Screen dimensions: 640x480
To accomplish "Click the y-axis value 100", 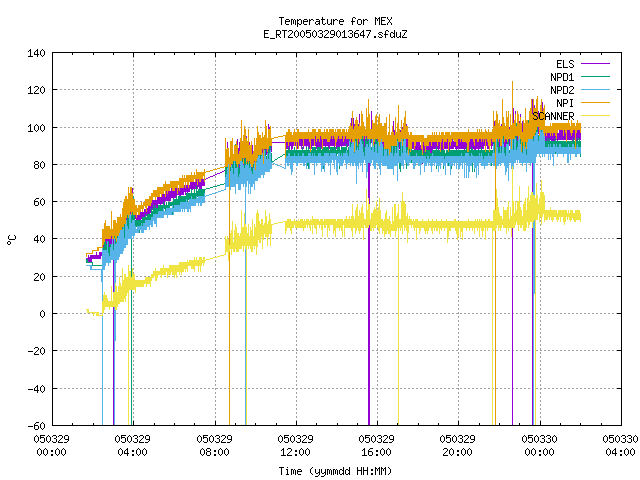I will (36, 128).
